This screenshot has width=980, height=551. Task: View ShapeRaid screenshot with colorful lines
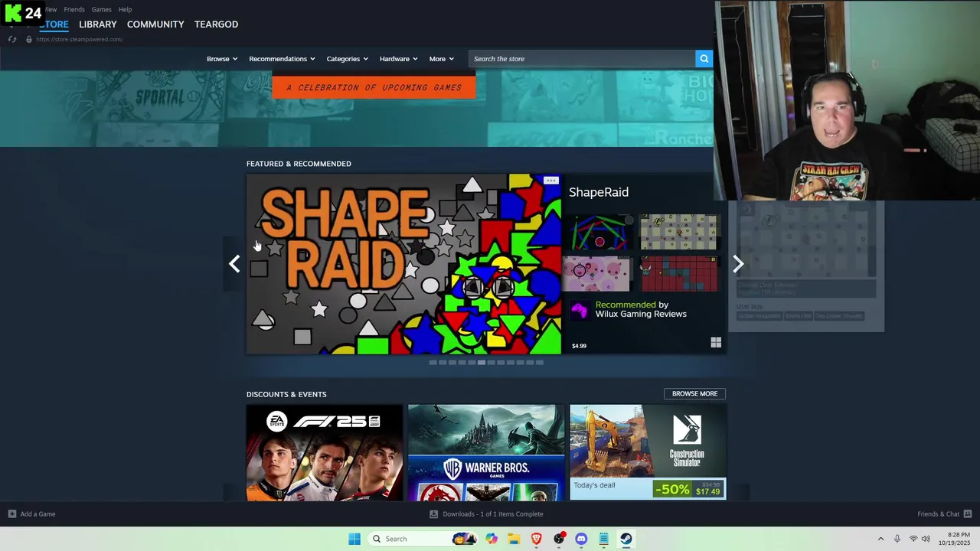click(x=600, y=233)
